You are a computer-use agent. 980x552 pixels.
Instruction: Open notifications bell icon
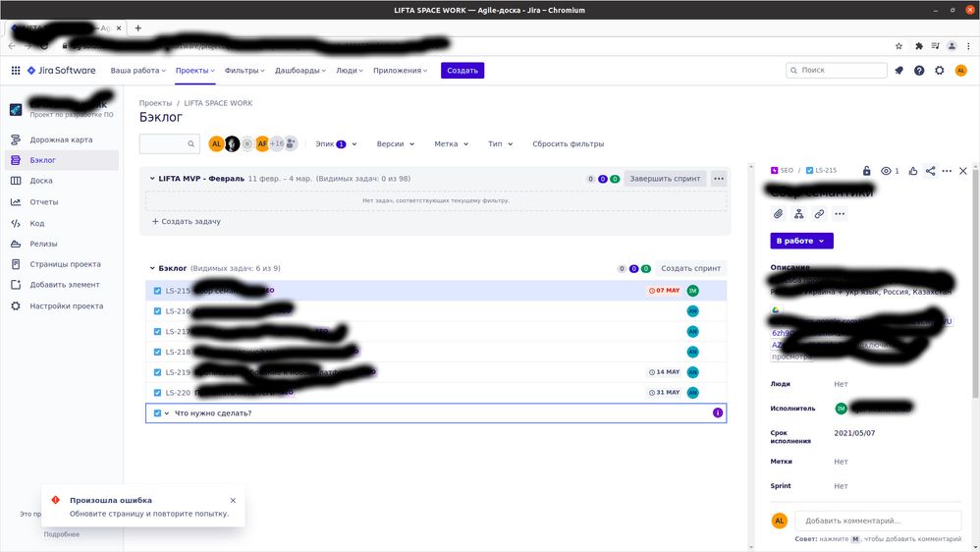pos(898,71)
